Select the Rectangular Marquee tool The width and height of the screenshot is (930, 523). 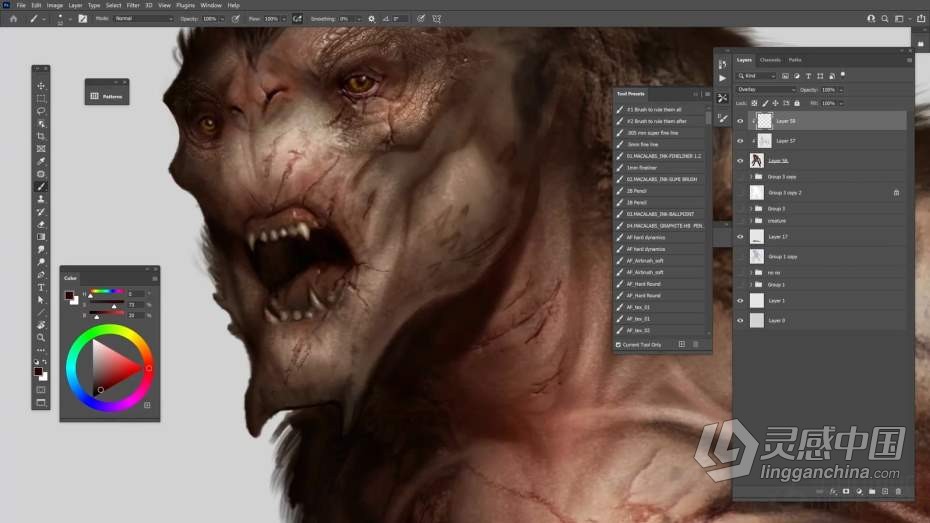point(41,98)
